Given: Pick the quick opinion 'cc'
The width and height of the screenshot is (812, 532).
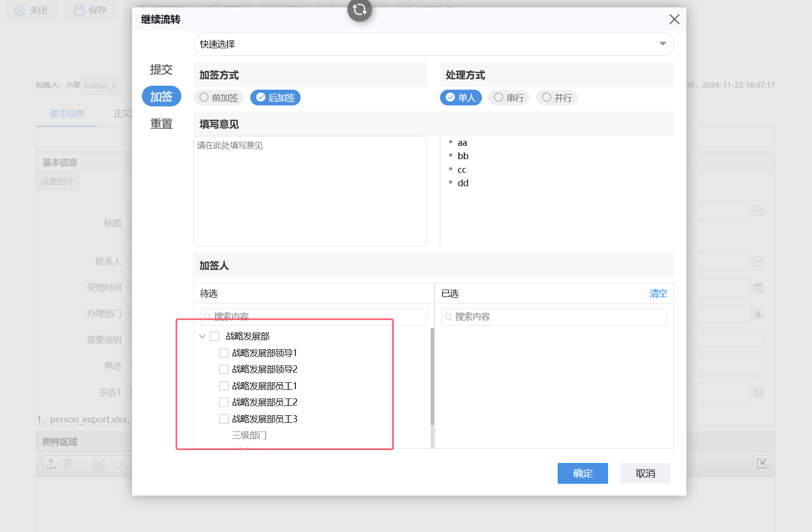Looking at the screenshot, I should [462, 170].
